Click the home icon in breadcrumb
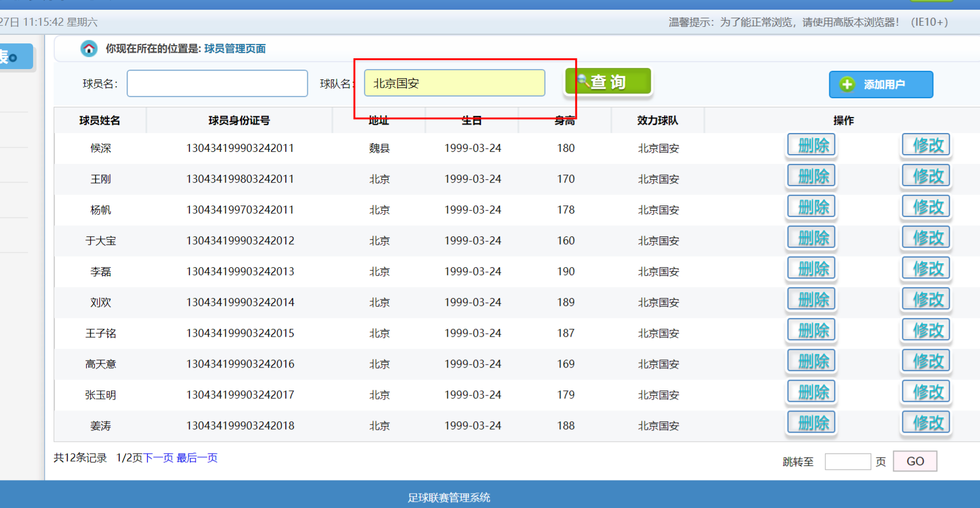Screen dimensions: 980x508 tap(89, 49)
